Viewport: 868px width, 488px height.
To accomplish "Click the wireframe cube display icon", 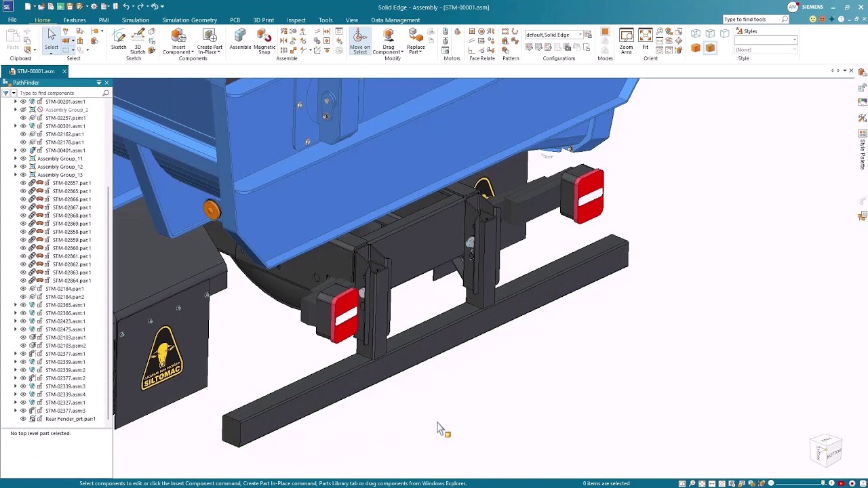I will [x=696, y=33].
